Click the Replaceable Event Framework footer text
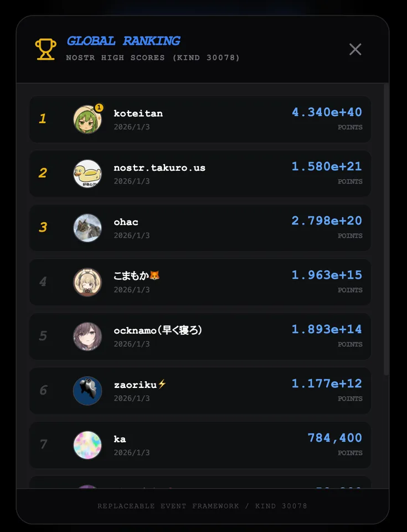407x532 pixels. pos(202,506)
